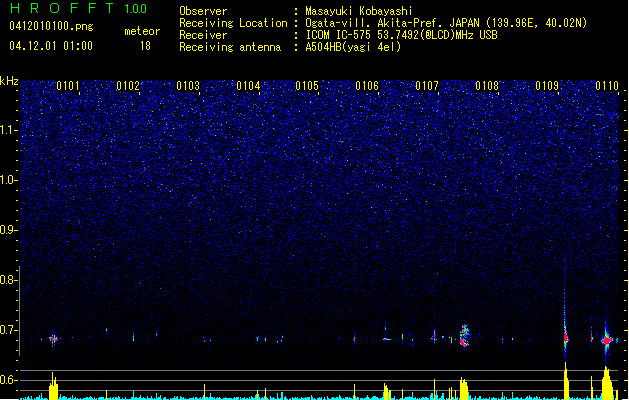
Task: Select the 0103 time marker
Action: coord(188,86)
